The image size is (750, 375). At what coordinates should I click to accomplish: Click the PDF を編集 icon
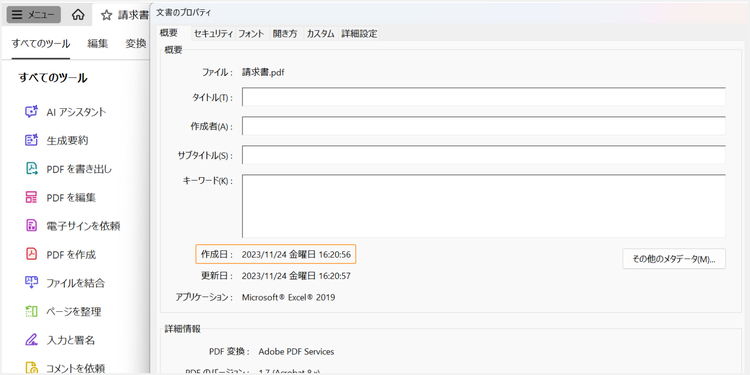(x=31, y=198)
